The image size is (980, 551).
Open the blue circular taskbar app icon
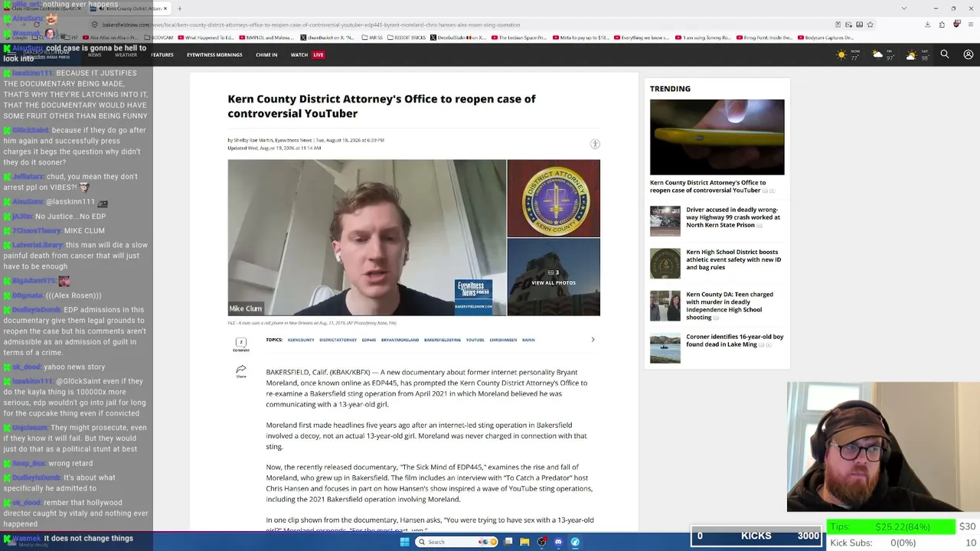(x=575, y=542)
